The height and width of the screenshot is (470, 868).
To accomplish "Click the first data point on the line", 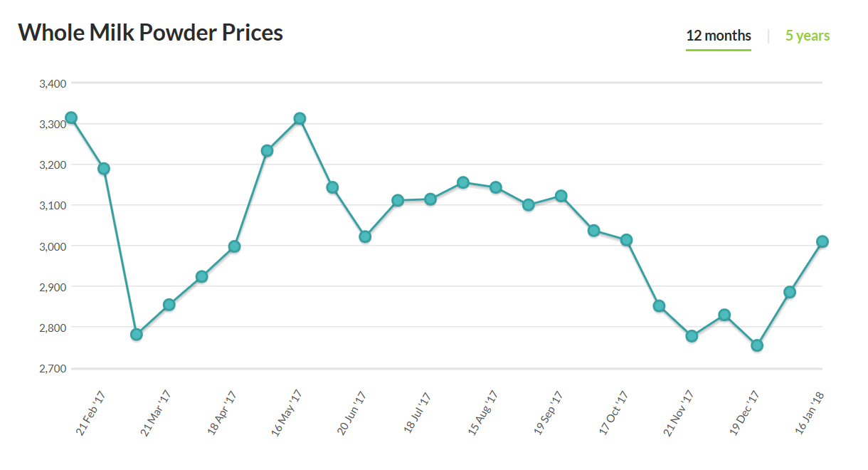I will 71,118.
